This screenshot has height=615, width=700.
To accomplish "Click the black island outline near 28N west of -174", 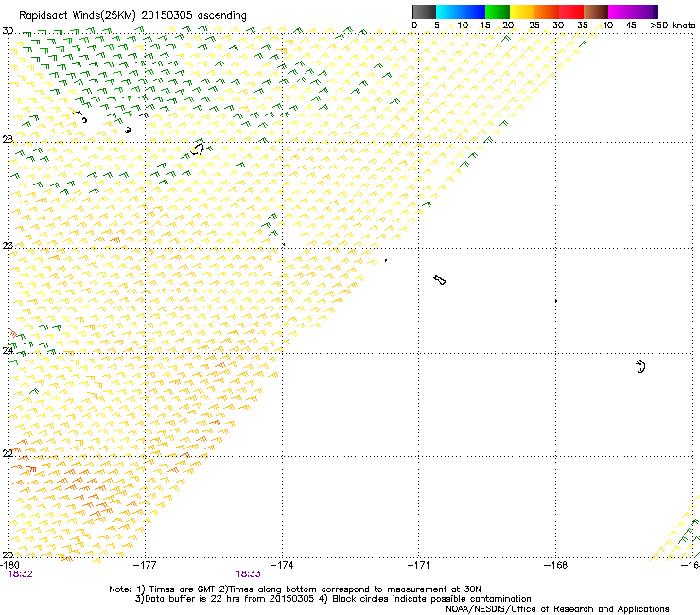I will pyautogui.click(x=198, y=149).
